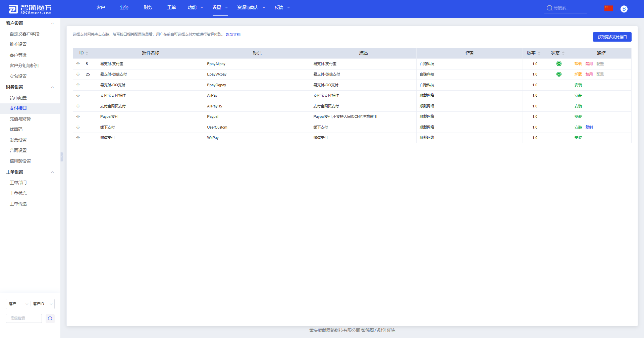Open the 设置 dropdown menu

220,7
